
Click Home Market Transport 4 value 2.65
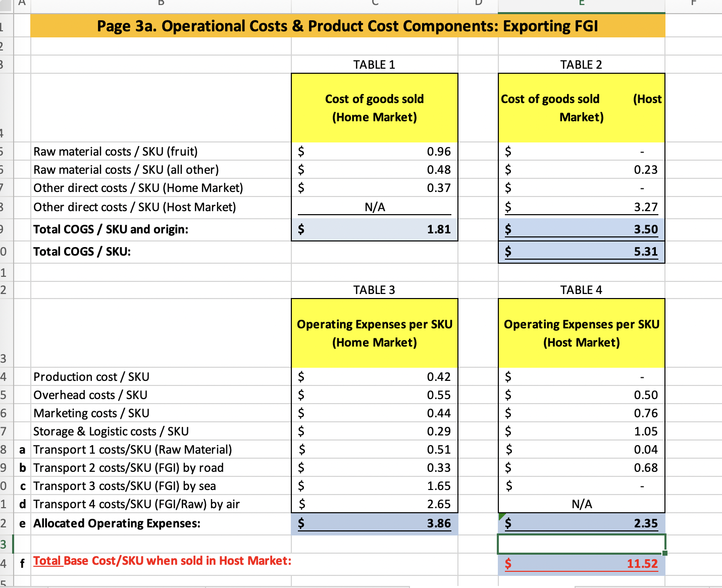click(374, 504)
